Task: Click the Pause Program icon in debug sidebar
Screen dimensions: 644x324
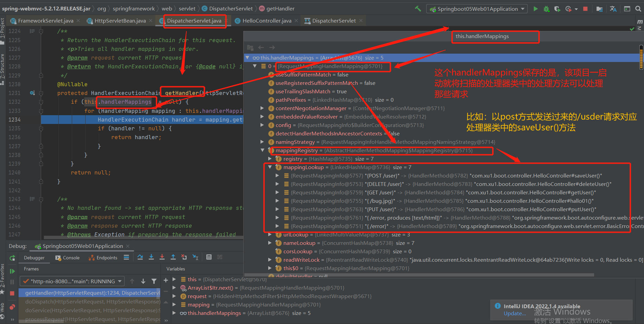Action: point(12,282)
